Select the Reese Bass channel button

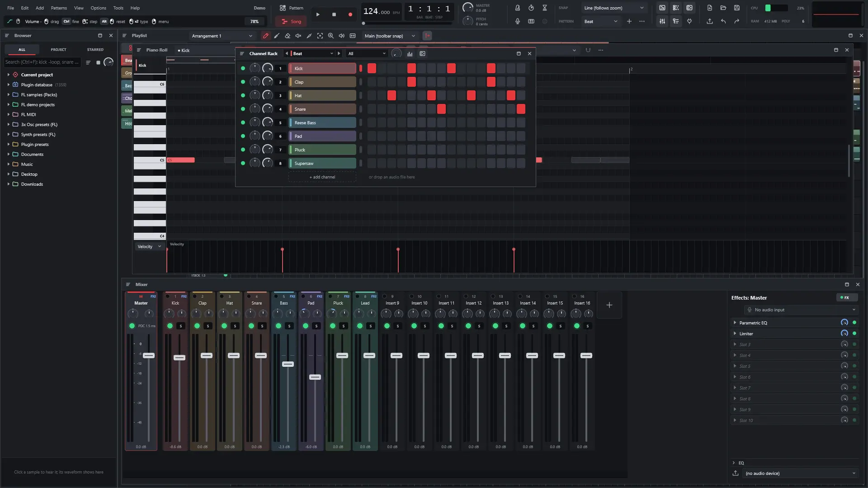click(x=322, y=122)
